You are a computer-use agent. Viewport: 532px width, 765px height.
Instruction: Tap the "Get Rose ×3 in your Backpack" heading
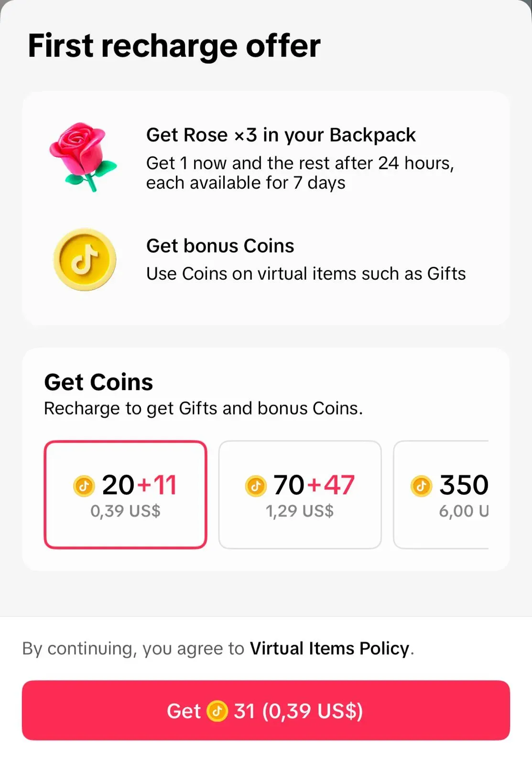pyautogui.click(x=281, y=135)
